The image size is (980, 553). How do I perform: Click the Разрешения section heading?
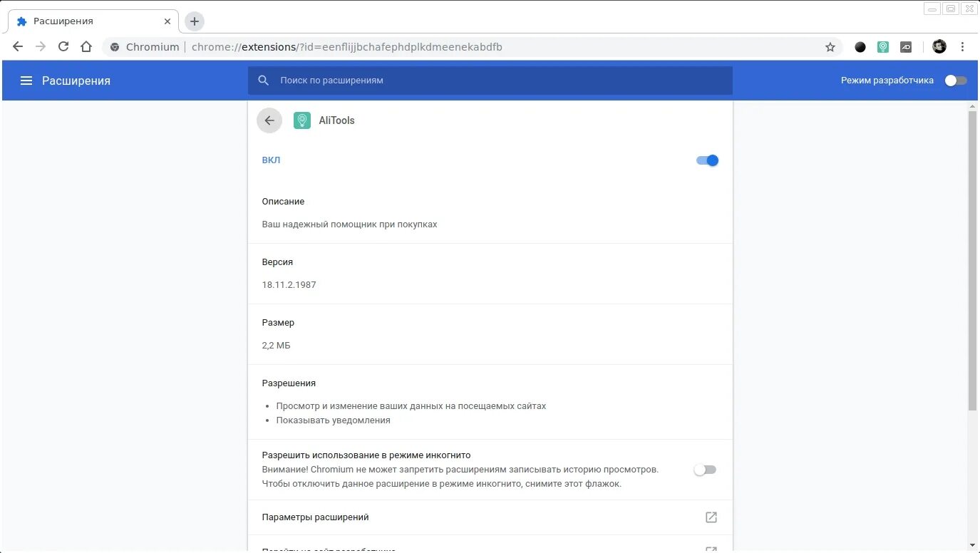tap(289, 383)
